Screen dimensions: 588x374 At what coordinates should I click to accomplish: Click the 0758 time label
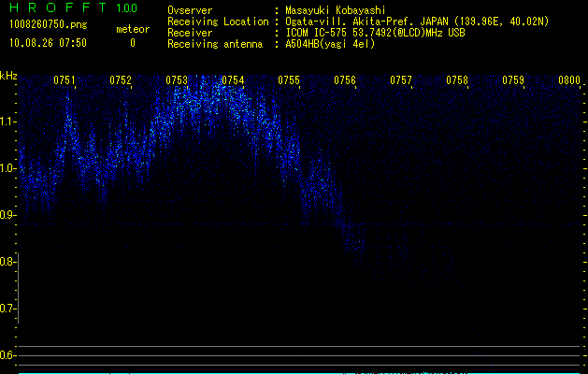(457, 80)
